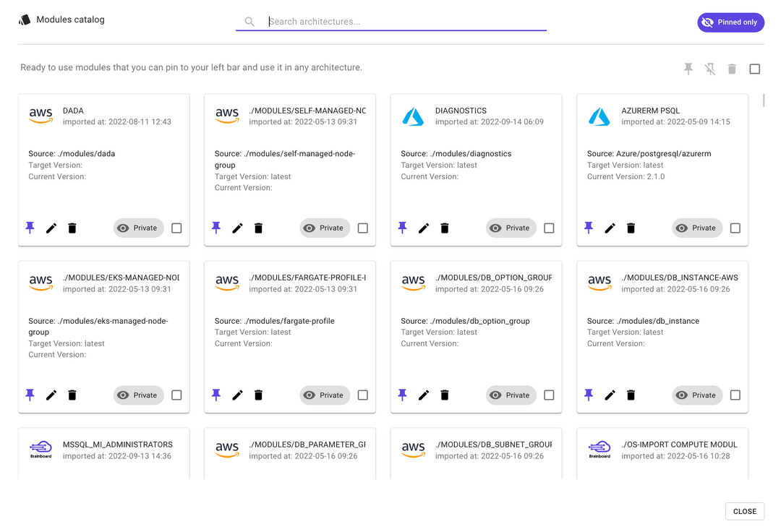Screen dimensions: 781x532
Task: Toggle Private visibility on the DIAGNOSTICS module
Action: (x=511, y=228)
